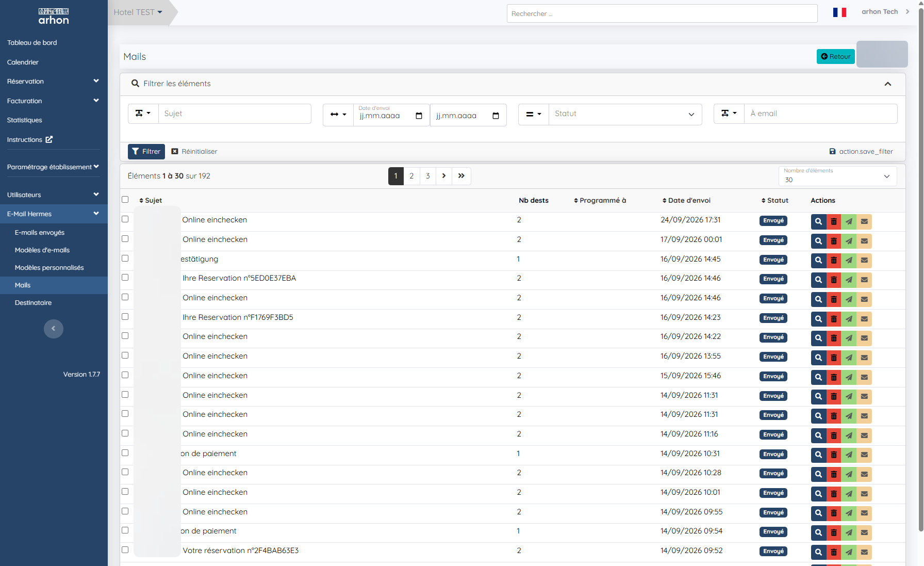
Task: Resend the mail sent 16/09/2026 13:55
Action: coord(849,358)
